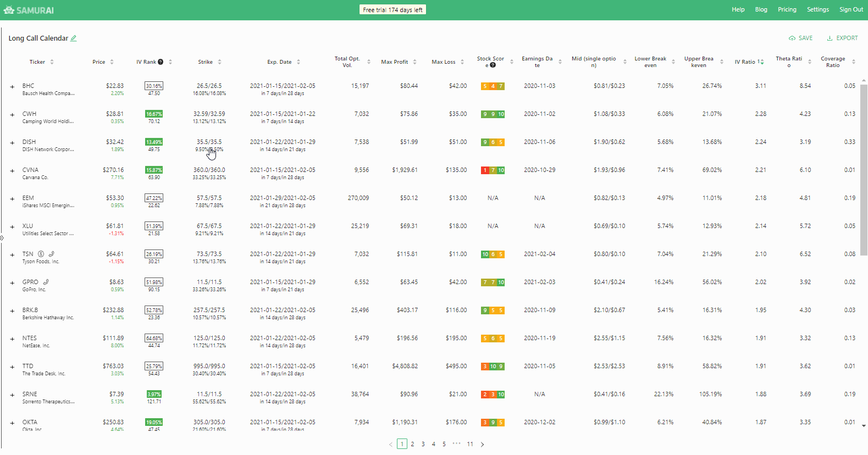Click the IV Rank help question icon
Image resolution: width=868 pixels, height=455 pixels.
(x=161, y=62)
